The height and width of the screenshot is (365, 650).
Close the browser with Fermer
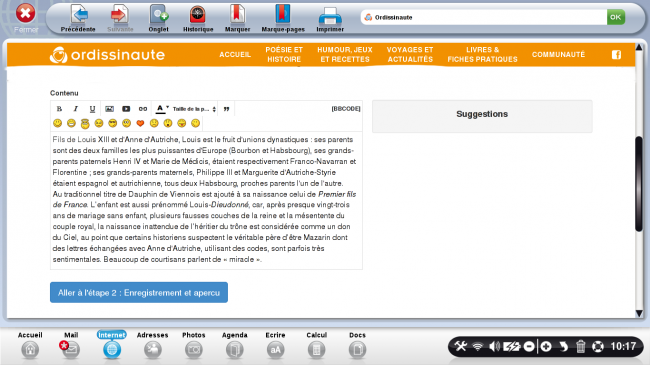pos(26,18)
